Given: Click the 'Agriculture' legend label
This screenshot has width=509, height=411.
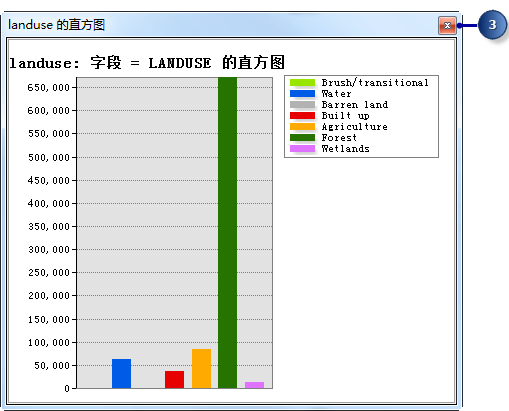Looking at the screenshot, I should pos(355,127).
